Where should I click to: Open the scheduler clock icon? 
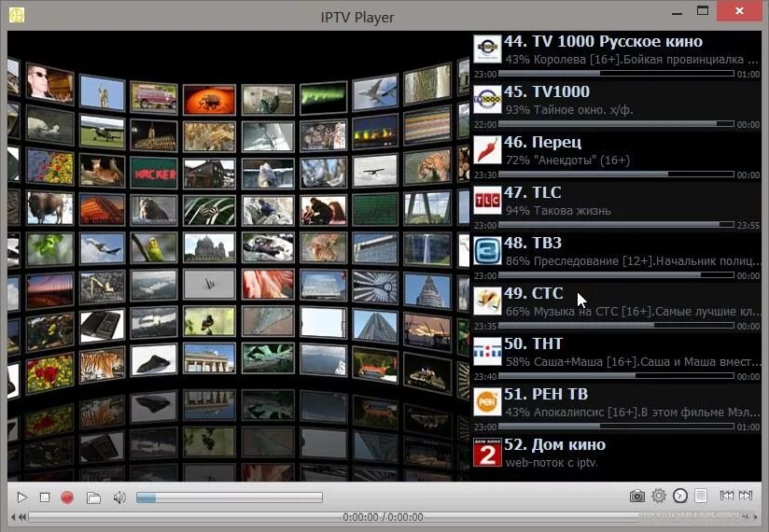pyautogui.click(x=680, y=496)
